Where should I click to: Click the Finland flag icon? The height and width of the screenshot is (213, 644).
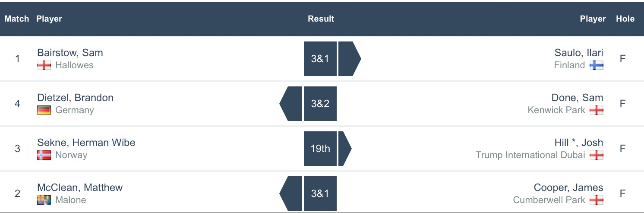point(597,65)
